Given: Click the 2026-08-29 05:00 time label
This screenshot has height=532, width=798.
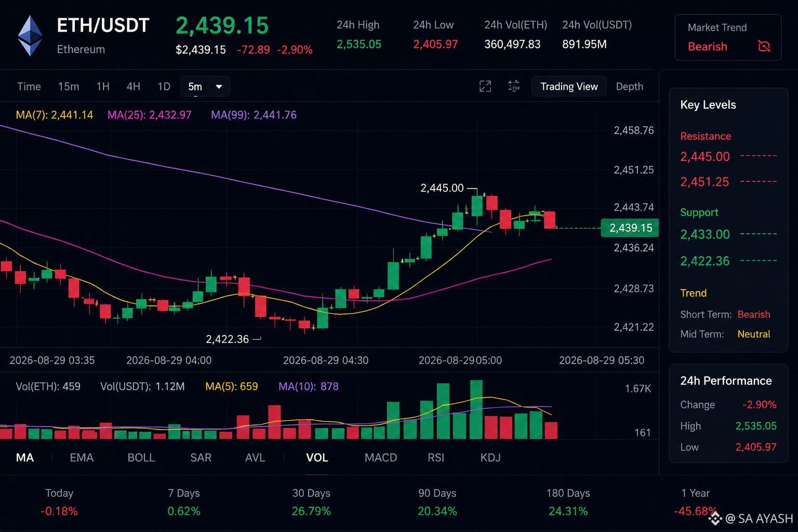Looking at the screenshot, I should pos(460,360).
